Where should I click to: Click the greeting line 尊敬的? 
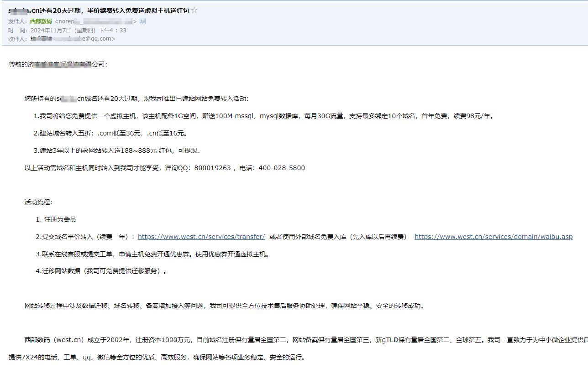(58, 64)
